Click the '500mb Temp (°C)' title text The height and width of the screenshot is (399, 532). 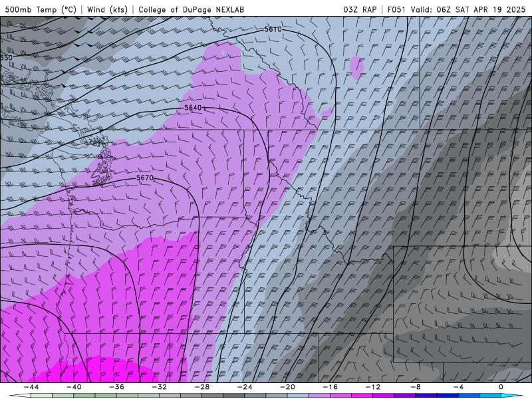(x=41, y=9)
